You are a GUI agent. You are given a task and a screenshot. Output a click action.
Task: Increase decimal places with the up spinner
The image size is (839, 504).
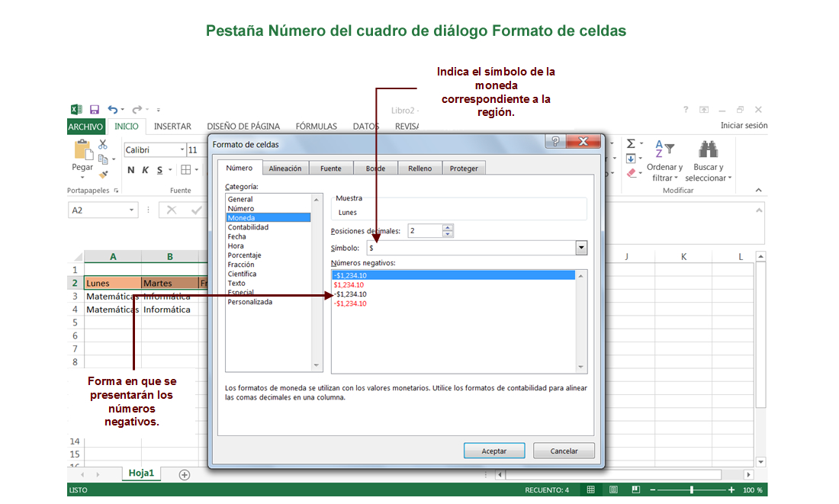448,227
